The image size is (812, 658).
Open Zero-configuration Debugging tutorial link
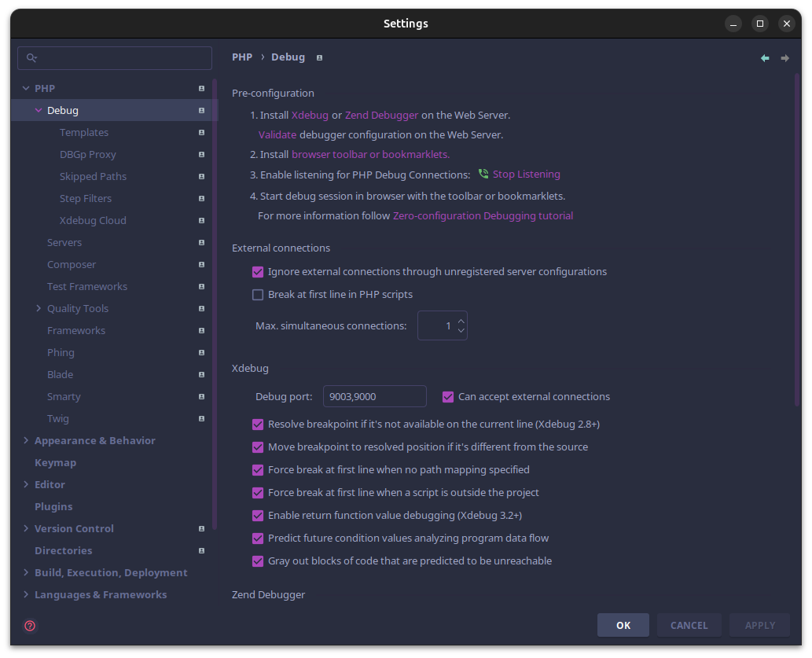483,215
